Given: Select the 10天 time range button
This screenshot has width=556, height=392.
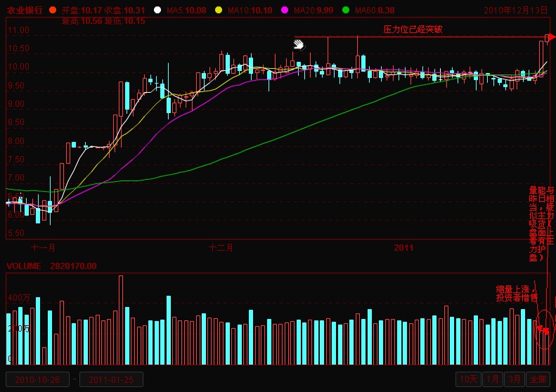Looking at the screenshot, I should (x=468, y=379).
